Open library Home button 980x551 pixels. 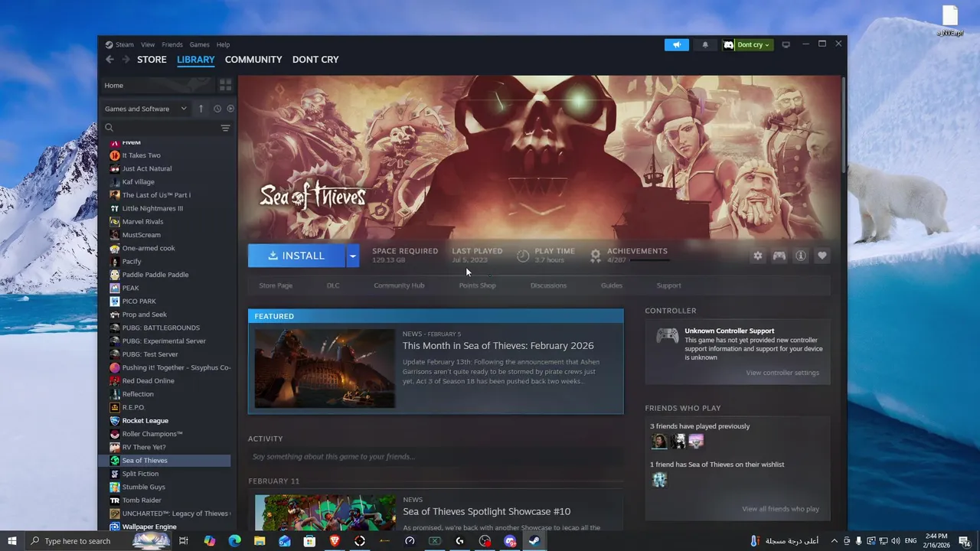pyautogui.click(x=157, y=85)
